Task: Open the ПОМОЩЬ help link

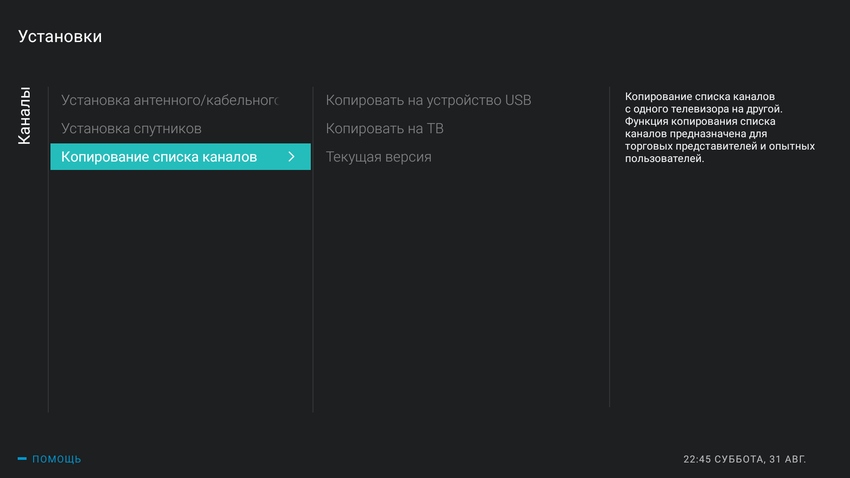Action: tap(56, 459)
